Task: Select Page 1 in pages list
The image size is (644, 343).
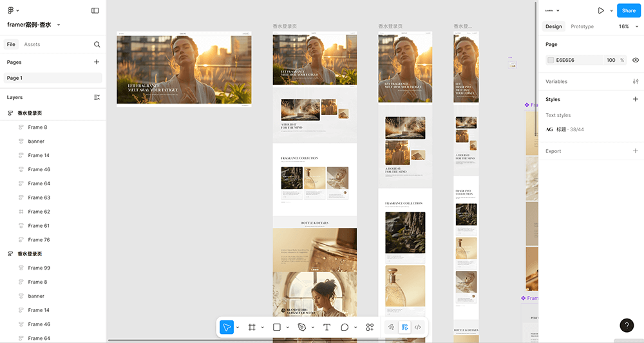Action: (53, 78)
